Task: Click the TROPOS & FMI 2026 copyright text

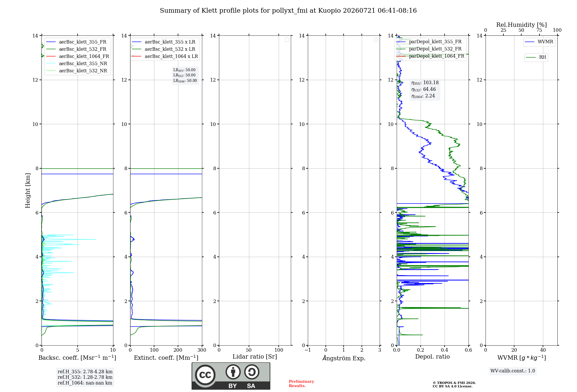Action: [454, 383]
